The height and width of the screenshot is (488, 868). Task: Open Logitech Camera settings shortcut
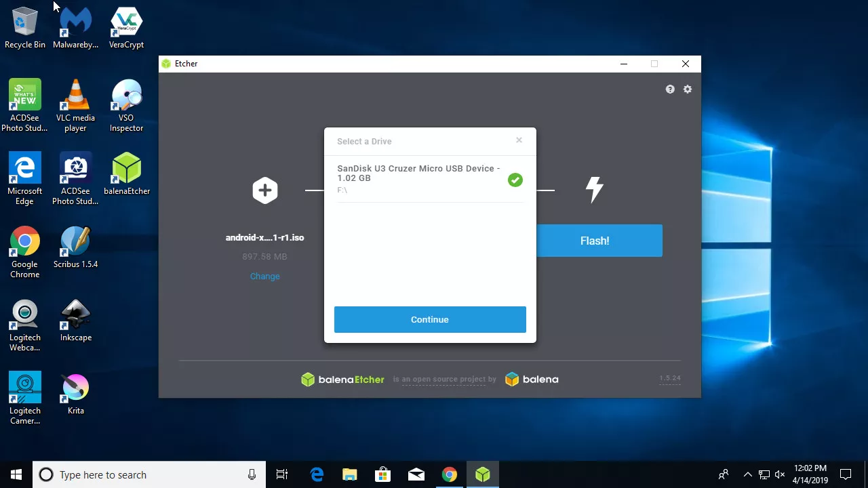pos(25,399)
